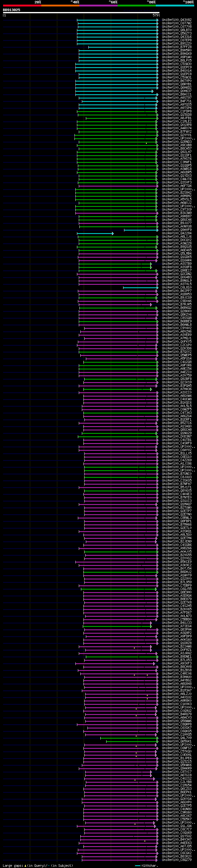Select hit label UniRef100_B3U3W9
The width and height of the screenshot is (197, 868).
pos(177,213)
